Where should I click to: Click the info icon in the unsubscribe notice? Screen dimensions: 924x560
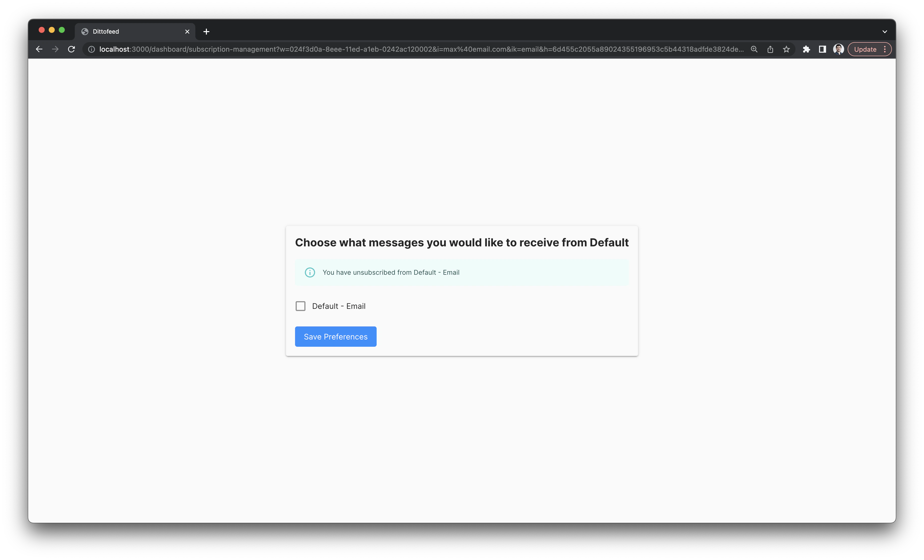(x=310, y=272)
